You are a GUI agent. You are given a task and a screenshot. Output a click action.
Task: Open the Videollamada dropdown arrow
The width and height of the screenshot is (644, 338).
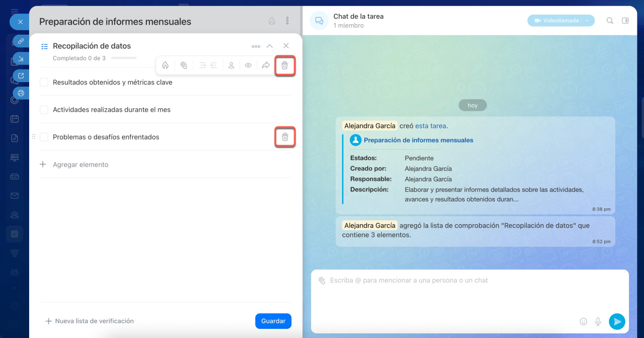pyautogui.click(x=587, y=21)
